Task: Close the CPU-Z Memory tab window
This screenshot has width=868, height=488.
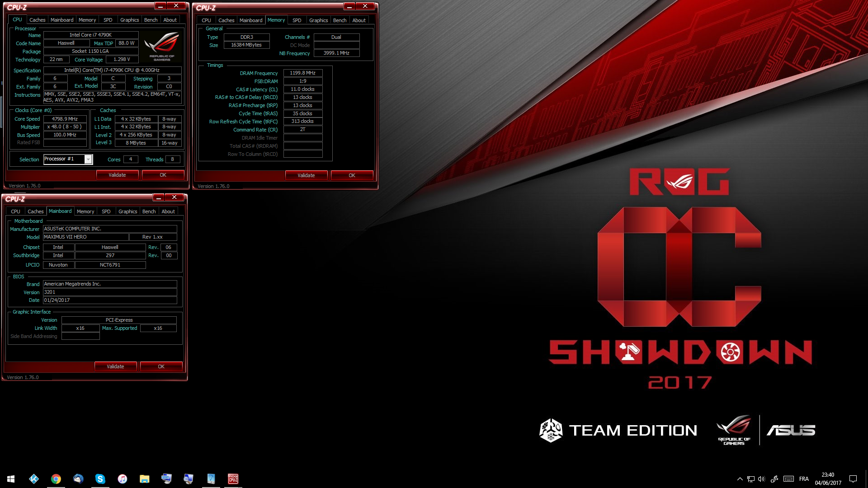Action: [365, 6]
